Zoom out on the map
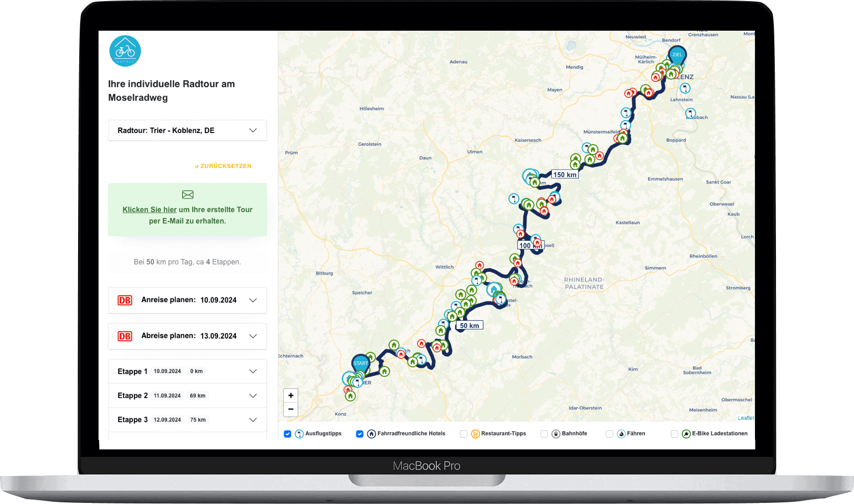854x504 pixels. click(x=291, y=409)
